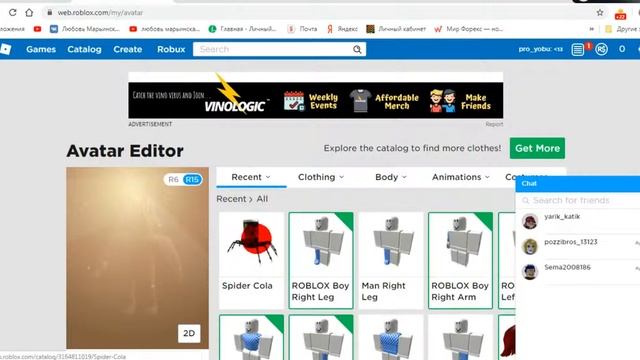The image size is (640, 360).
Task: Show hidden bookmarks with the chevron
Action: pos(591,29)
